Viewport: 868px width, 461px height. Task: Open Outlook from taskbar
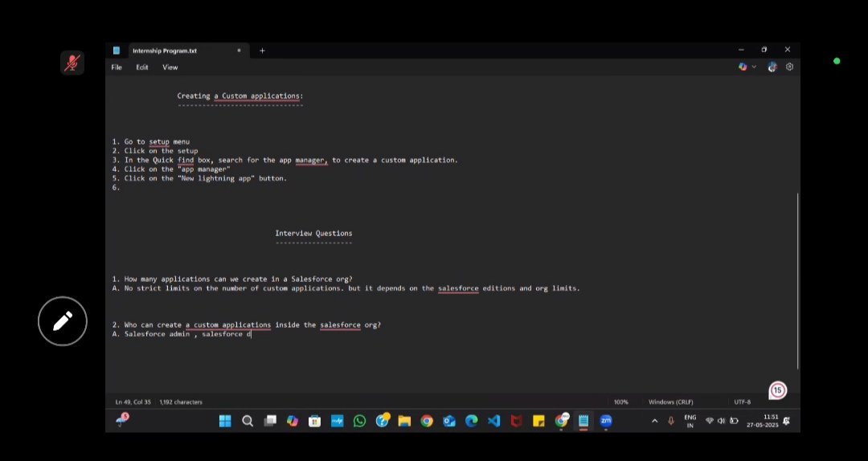tap(449, 421)
